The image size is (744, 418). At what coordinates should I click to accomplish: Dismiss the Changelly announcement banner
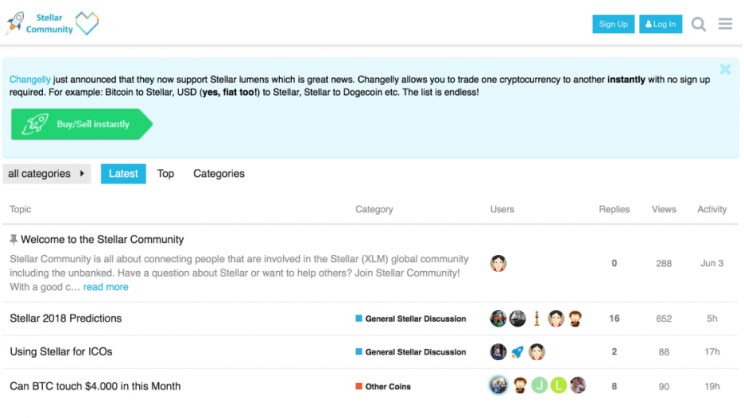coord(725,70)
